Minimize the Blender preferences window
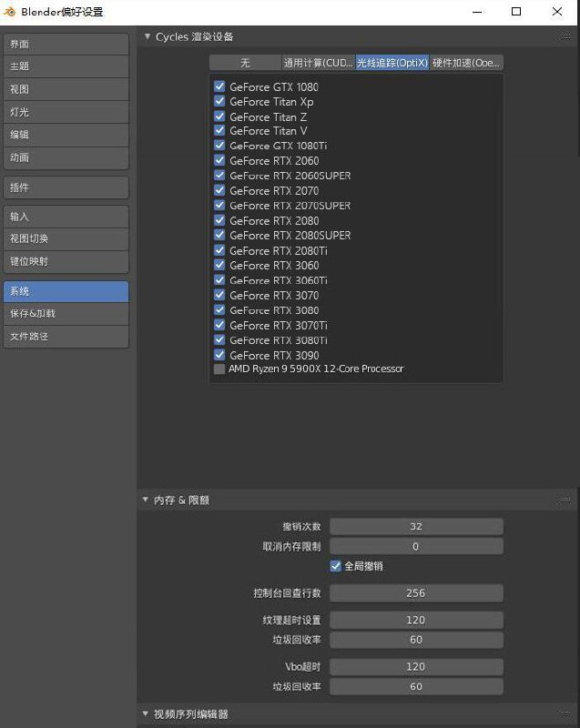This screenshot has width=580, height=728. point(477,12)
